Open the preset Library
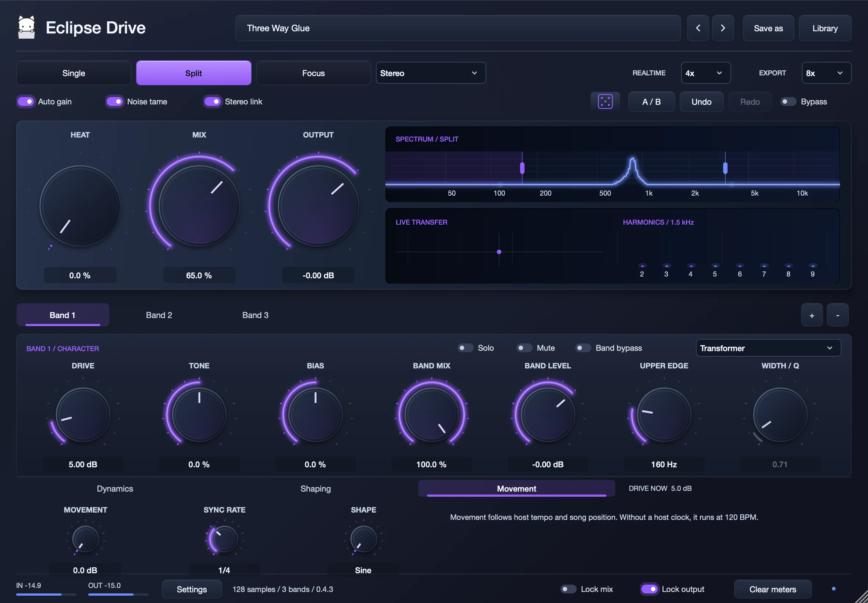Viewport: 868px width, 603px height. (x=825, y=28)
